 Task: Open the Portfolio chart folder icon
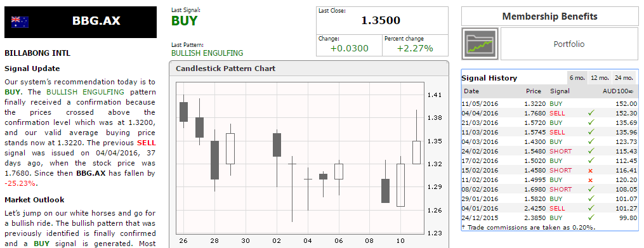pyautogui.click(x=480, y=44)
